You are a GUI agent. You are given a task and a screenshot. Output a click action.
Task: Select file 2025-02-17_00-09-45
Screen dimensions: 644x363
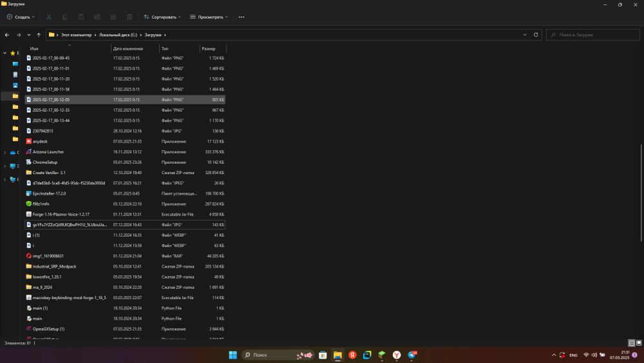pos(125,58)
